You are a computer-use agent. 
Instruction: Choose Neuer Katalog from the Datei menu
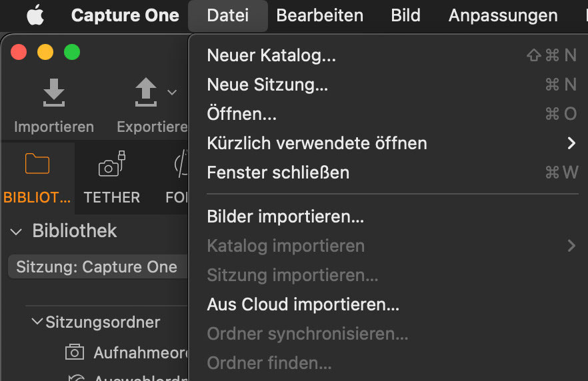coord(271,55)
